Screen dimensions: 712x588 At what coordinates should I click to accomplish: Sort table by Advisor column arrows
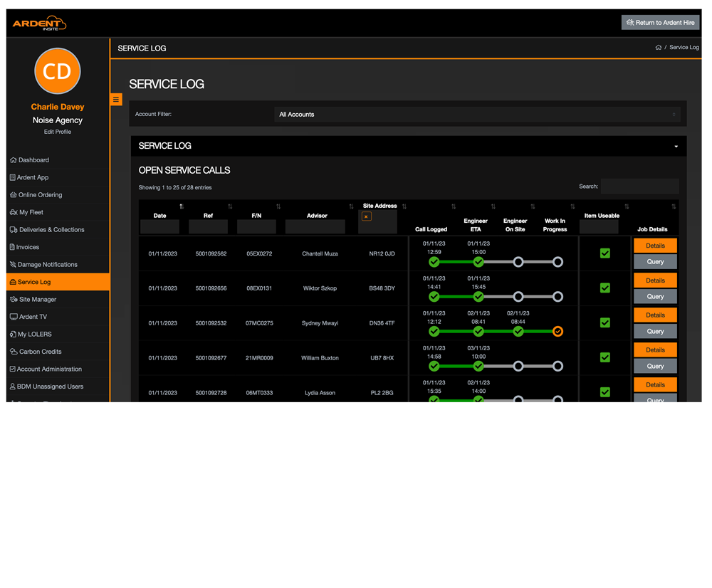(351, 206)
